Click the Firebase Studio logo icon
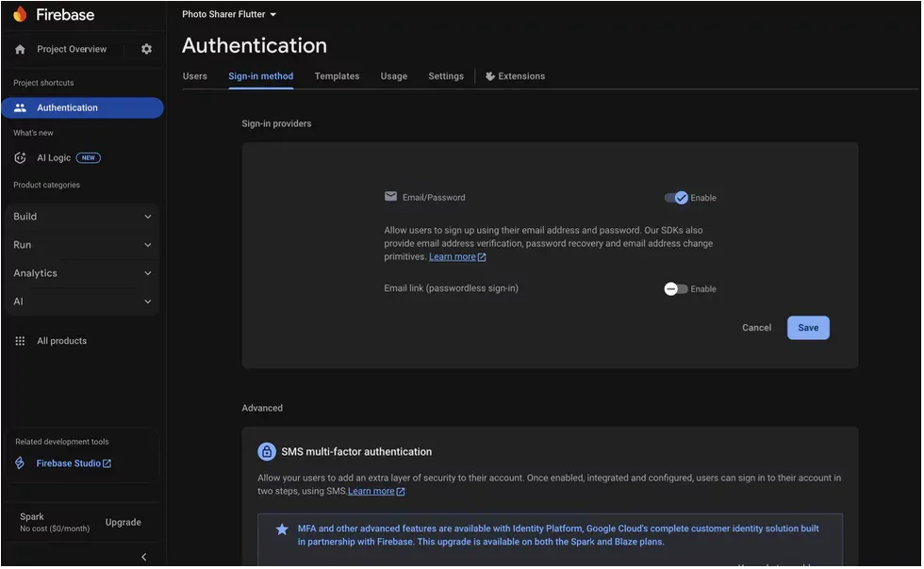924x569 pixels. tap(20, 464)
